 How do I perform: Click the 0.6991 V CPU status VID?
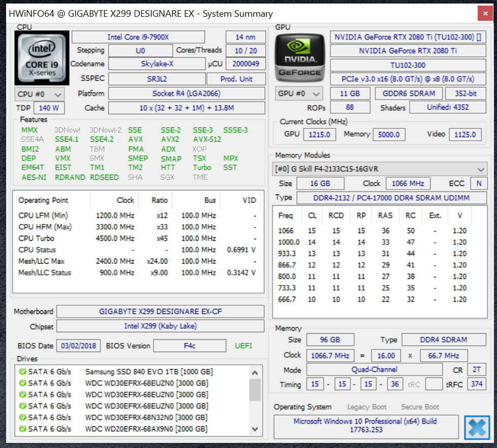coord(241,250)
